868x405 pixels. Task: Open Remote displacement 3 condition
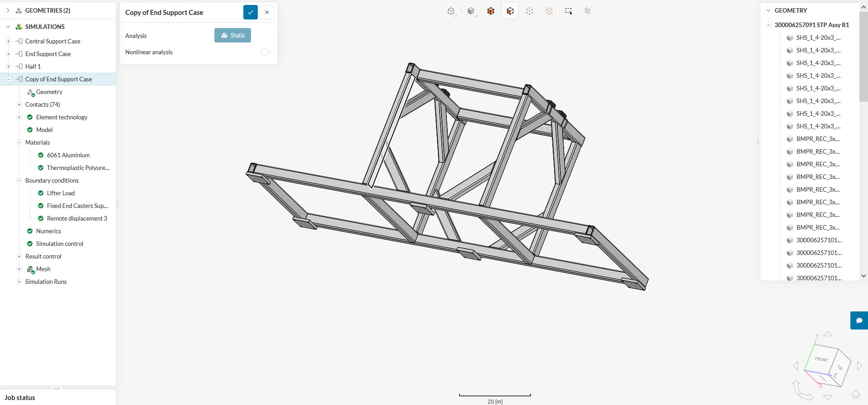click(x=77, y=218)
